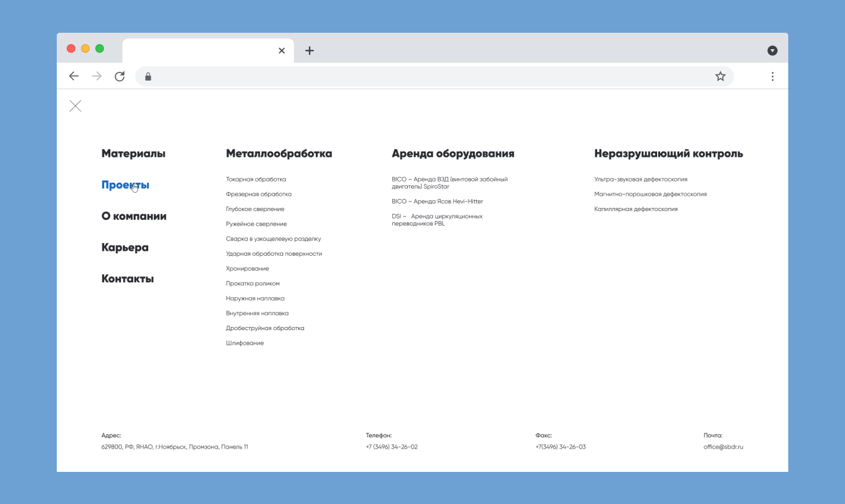Screen dimensions: 845x504
Task: Go to Магнитно-порошковая дефектоскопия
Action: (x=650, y=194)
